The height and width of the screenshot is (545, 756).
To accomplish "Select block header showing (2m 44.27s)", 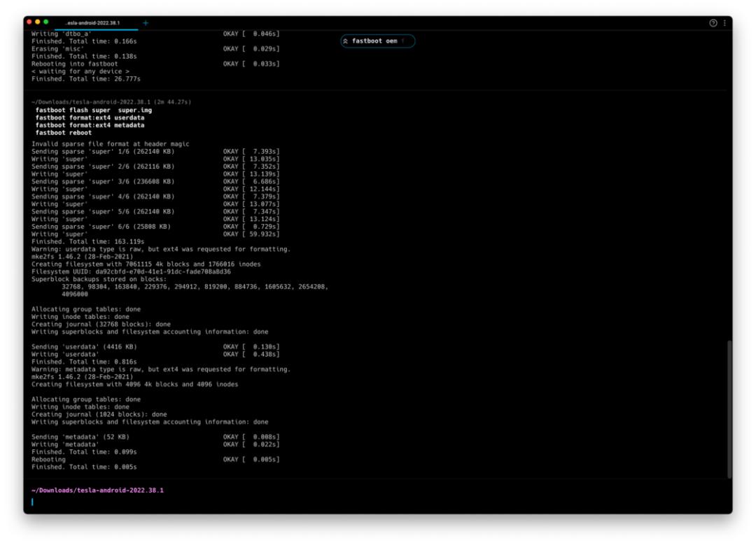I will [x=111, y=102].
